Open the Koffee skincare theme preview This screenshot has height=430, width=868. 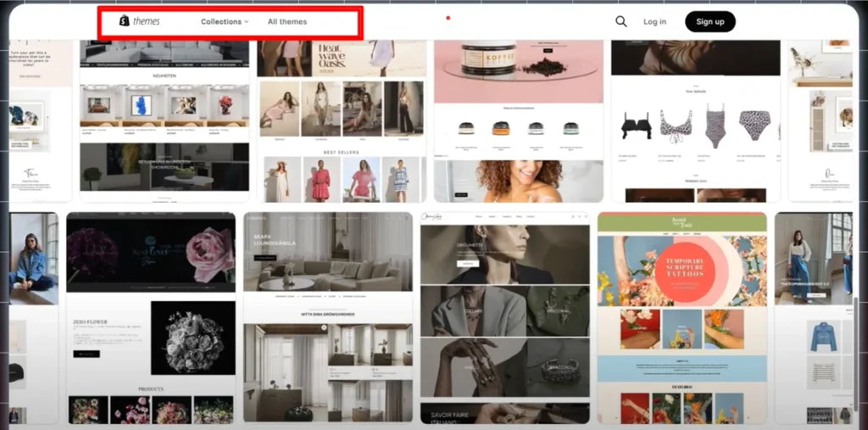(x=519, y=120)
